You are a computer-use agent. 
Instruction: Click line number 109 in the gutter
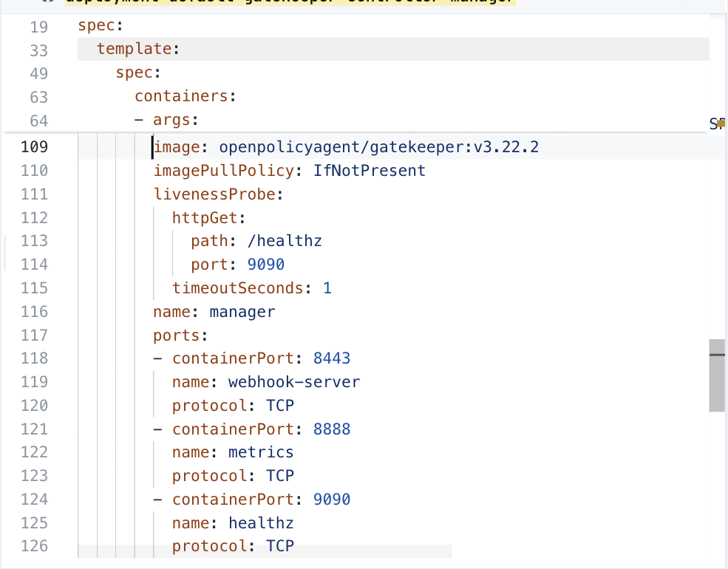(x=34, y=147)
